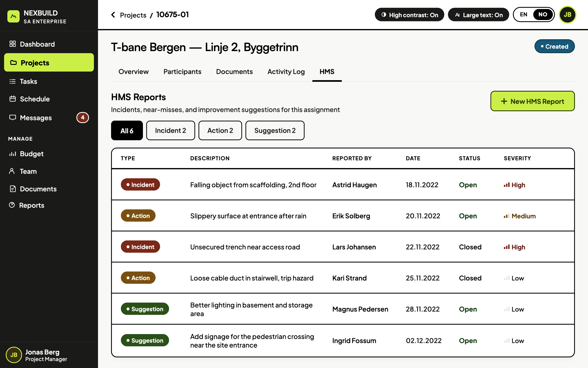
Task: Click the Suggestion tag for add signage row
Action: click(x=145, y=340)
